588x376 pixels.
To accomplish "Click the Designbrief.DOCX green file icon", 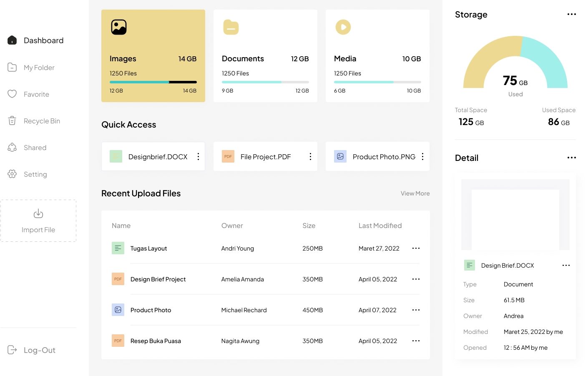I will click(116, 156).
